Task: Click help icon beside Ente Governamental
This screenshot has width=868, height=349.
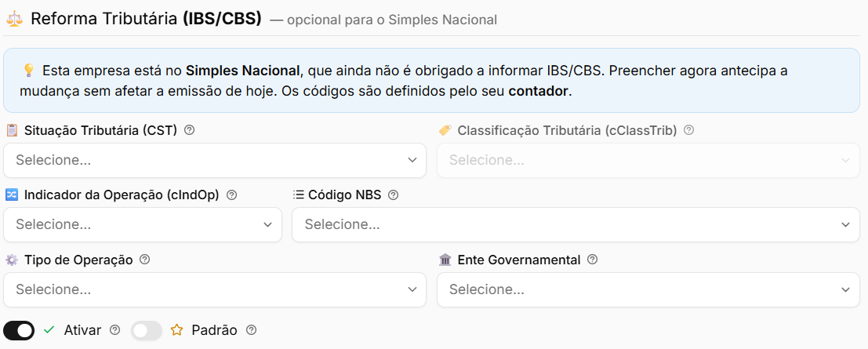Action: pyautogui.click(x=592, y=260)
